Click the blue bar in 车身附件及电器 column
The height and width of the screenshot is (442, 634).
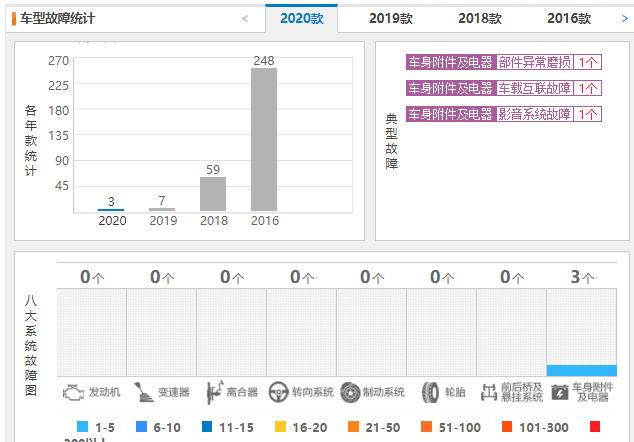tap(581, 370)
